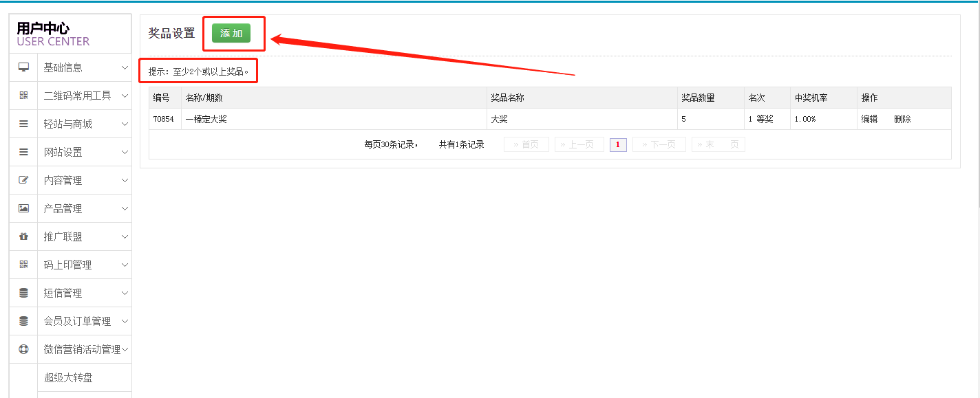Click the list icon beside 轻站与商城
980x398 pixels.
coord(24,124)
